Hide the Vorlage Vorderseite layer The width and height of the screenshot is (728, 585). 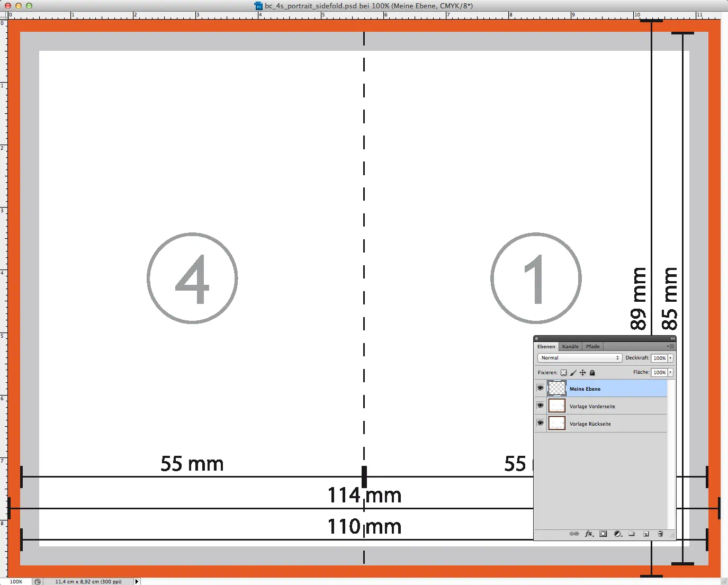[540, 406]
